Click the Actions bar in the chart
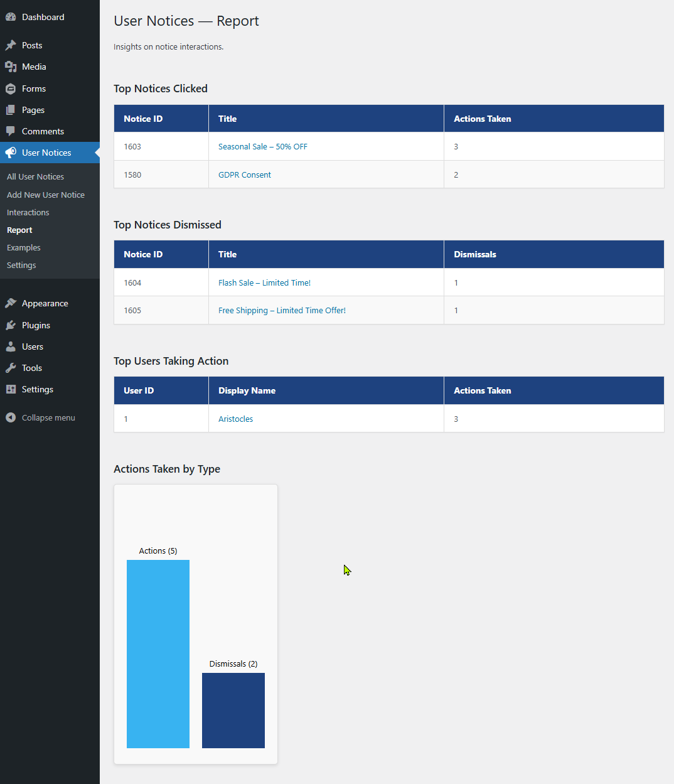 pyautogui.click(x=158, y=654)
